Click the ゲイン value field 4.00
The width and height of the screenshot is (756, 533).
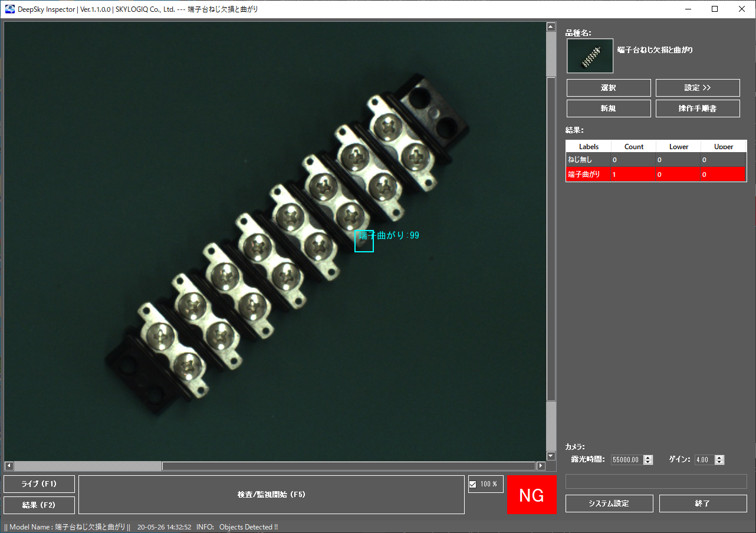(x=704, y=460)
